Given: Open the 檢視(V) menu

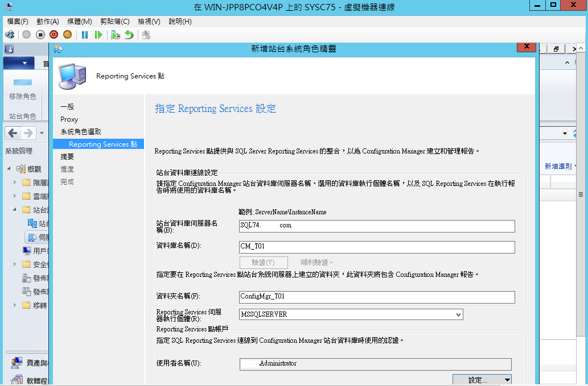Looking at the screenshot, I should [x=149, y=22].
